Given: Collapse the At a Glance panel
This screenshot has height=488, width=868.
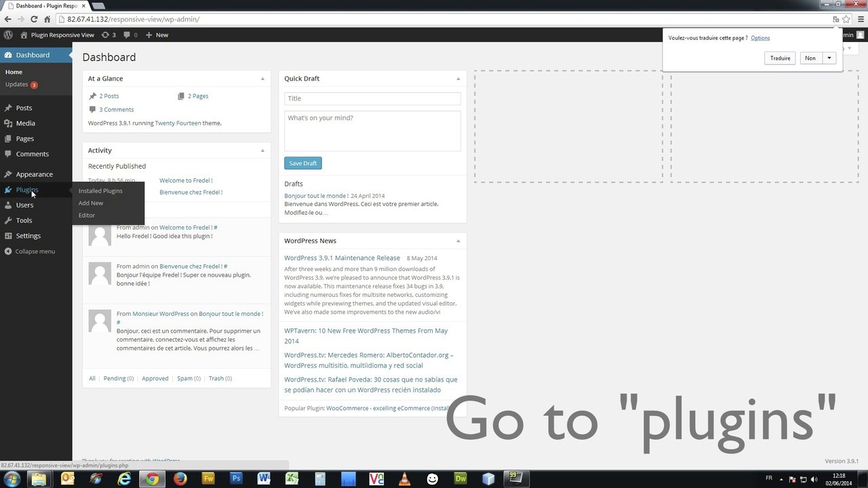Looking at the screenshot, I should (x=262, y=79).
